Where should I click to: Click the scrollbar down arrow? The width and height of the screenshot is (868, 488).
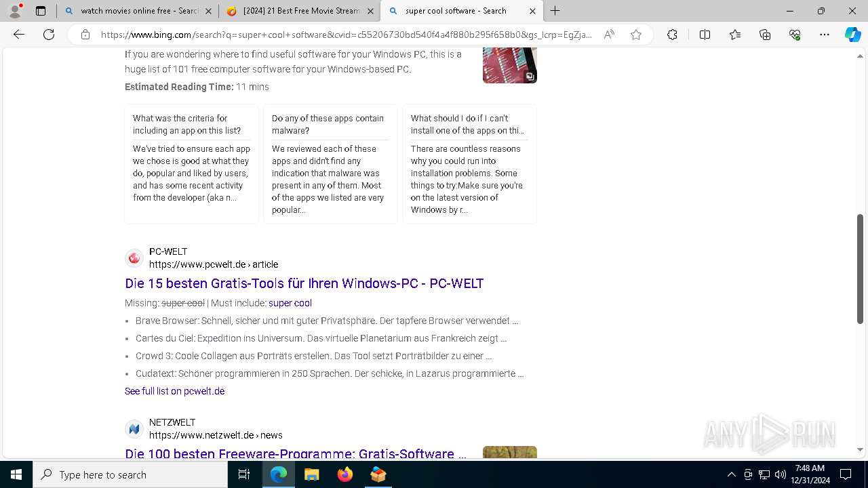point(860,449)
